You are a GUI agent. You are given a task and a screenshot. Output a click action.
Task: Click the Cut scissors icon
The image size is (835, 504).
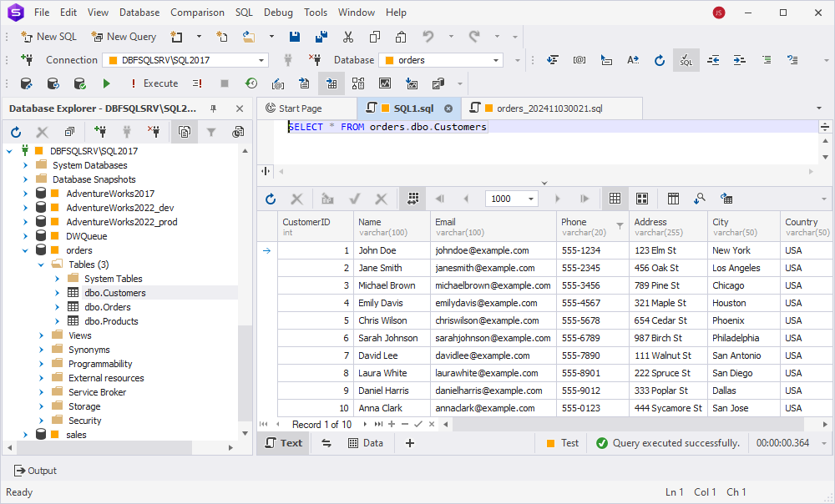[347, 37]
